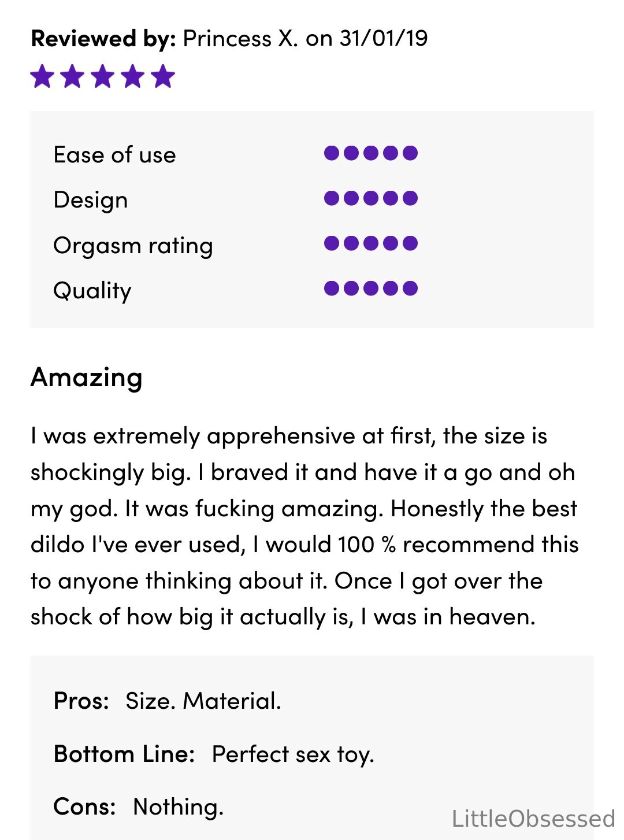Screen dimensions: 624x840
Task: Click the LittleObsessed watermark
Action: click(533, 819)
